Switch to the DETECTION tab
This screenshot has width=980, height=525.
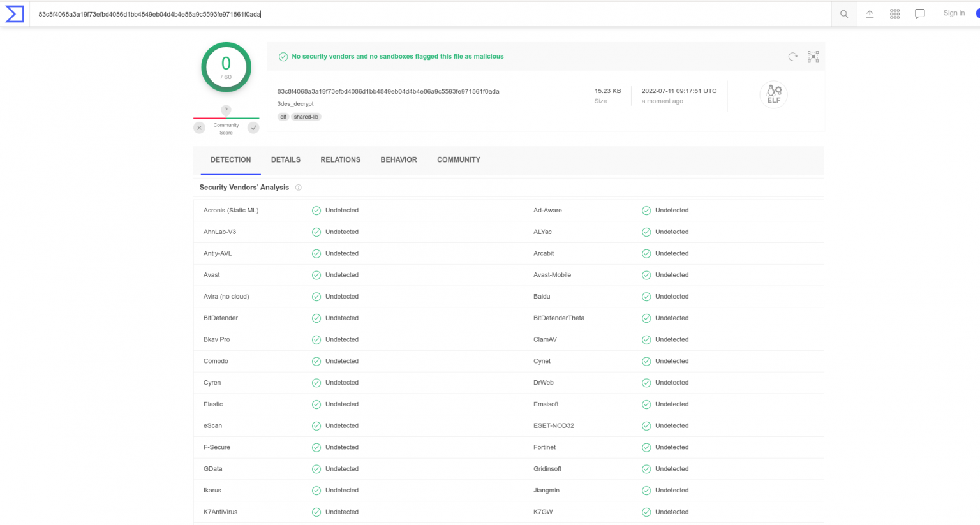click(x=231, y=160)
